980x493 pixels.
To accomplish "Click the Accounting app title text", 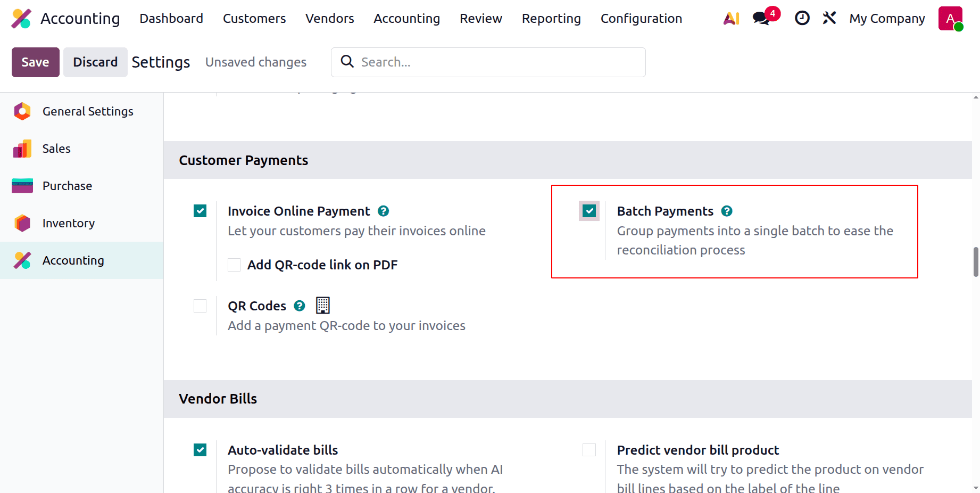I will (80, 19).
